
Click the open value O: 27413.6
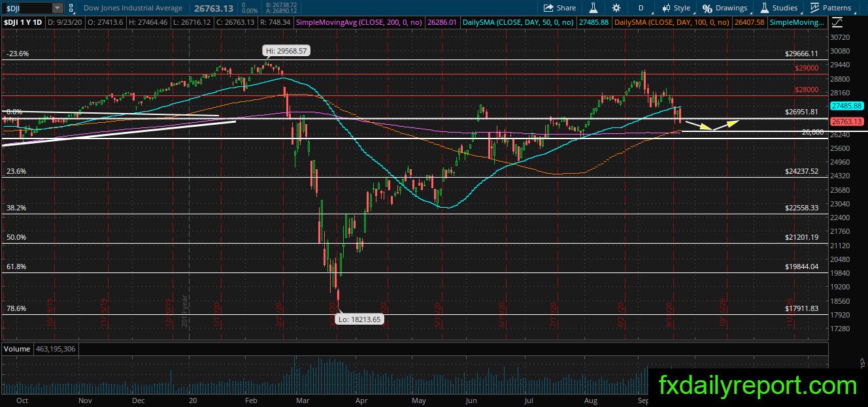(x=104, y=22)
